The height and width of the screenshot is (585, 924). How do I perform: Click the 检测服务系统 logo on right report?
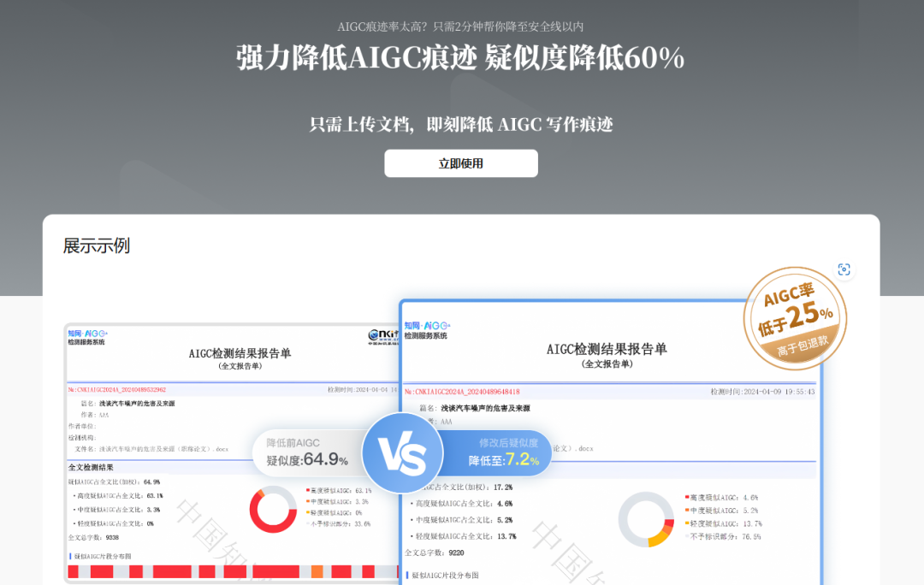pyautogui.click(x=425, y=334)
